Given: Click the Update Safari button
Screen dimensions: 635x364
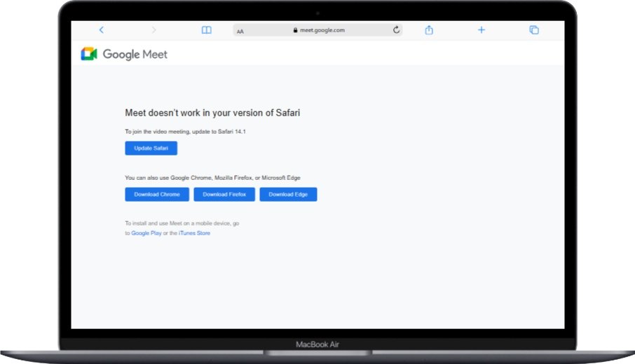Looking at the screenshot, I should click(151, 148).
